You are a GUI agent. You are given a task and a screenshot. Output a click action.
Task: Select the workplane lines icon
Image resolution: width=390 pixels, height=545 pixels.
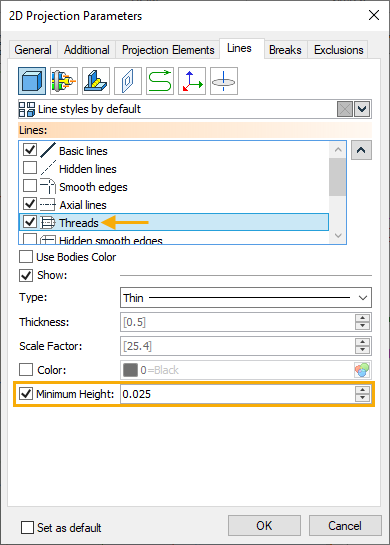tap(128, 81)
